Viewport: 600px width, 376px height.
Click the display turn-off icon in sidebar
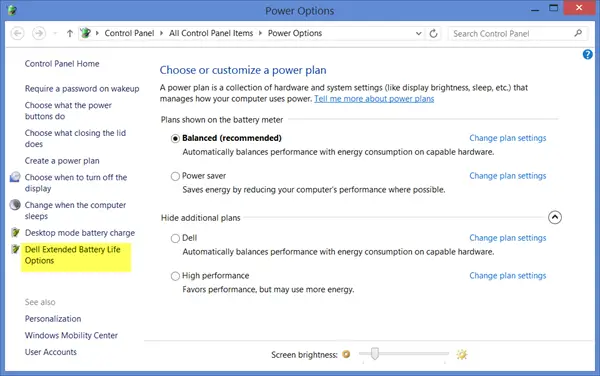click(x=15, y=177)
